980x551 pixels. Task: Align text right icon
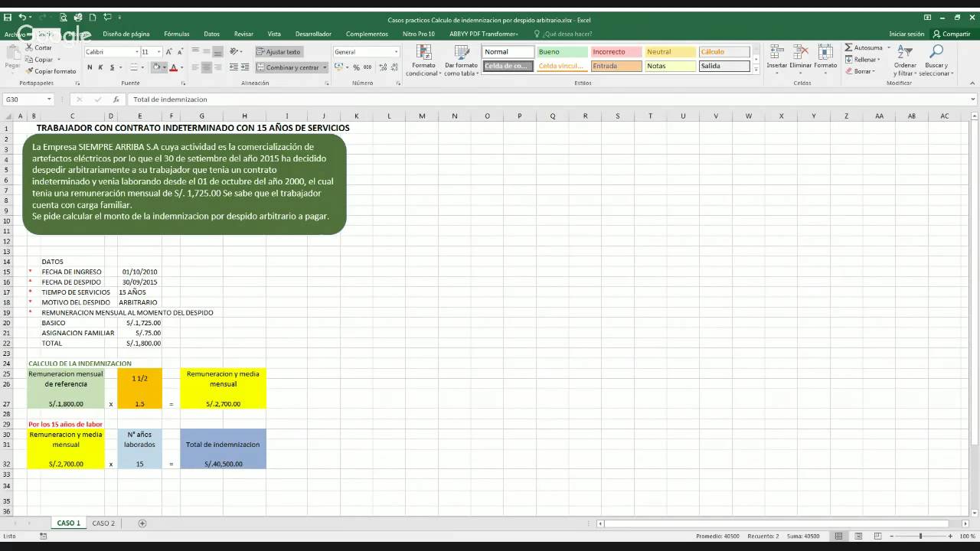pyautogui.click(x=217, y=67)
